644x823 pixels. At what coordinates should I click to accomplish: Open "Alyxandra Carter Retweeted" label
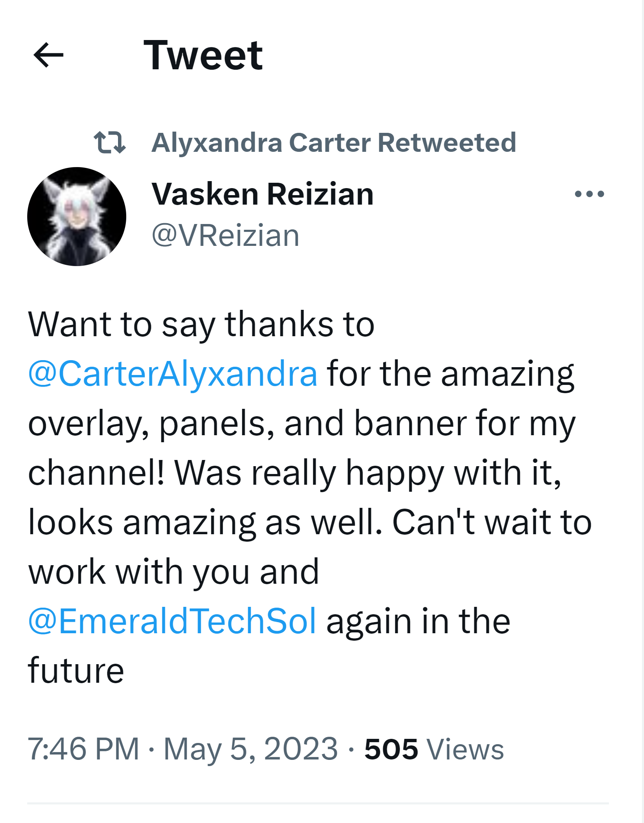click(x=333, y=143)
